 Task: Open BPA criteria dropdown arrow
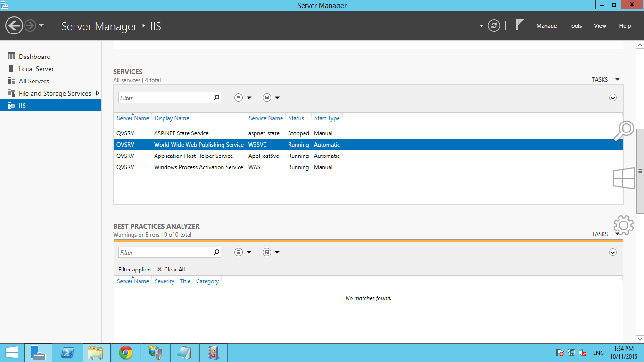249,252
